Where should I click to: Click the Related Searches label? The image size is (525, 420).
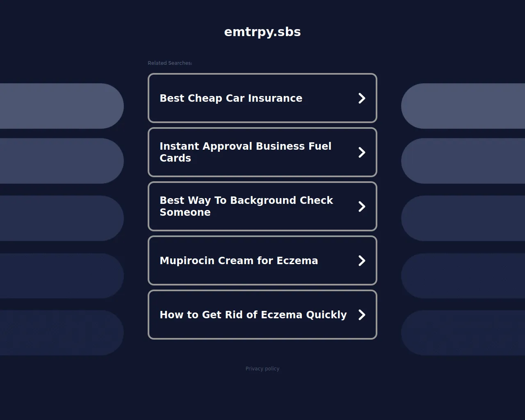click(x=170, y=63)
